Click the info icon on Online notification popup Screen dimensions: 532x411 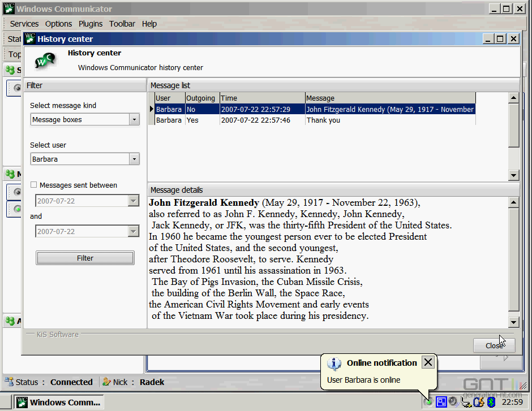[x=334, y=362]
